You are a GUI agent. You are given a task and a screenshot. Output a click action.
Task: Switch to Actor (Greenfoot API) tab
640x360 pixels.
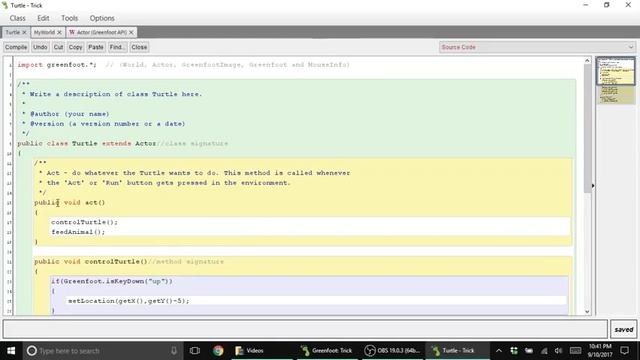coord(101,32)
